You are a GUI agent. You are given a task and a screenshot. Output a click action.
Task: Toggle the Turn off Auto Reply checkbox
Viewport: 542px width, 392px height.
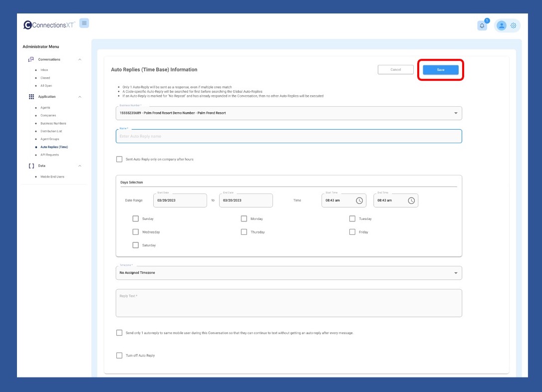click(119, 356)
